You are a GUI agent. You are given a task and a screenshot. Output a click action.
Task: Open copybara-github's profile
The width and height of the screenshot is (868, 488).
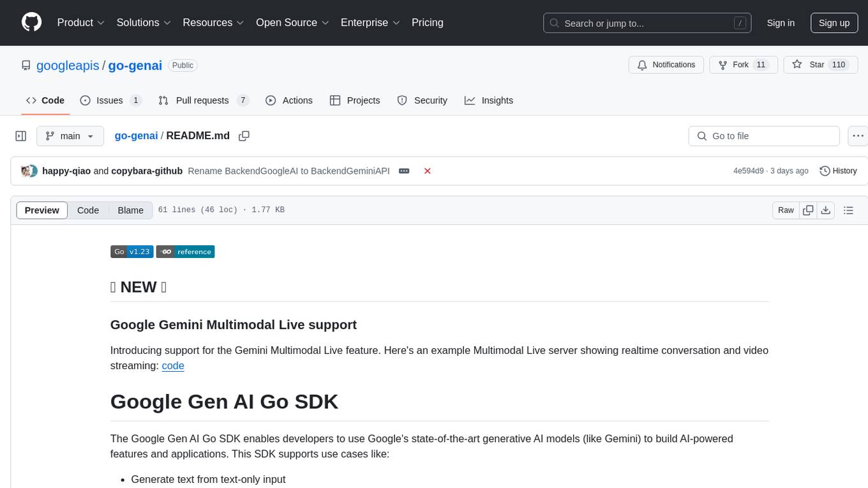147,171
